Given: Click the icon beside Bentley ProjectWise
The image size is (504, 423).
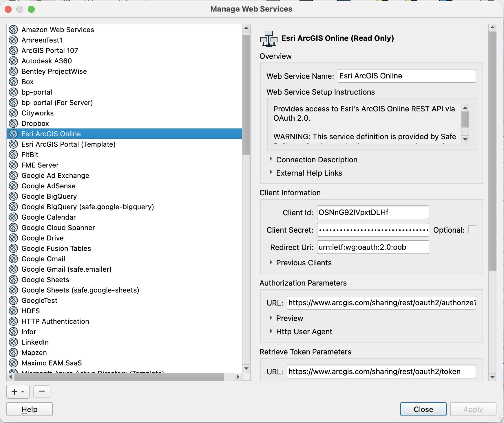Looking at the screenshot, I should point(13,71).
